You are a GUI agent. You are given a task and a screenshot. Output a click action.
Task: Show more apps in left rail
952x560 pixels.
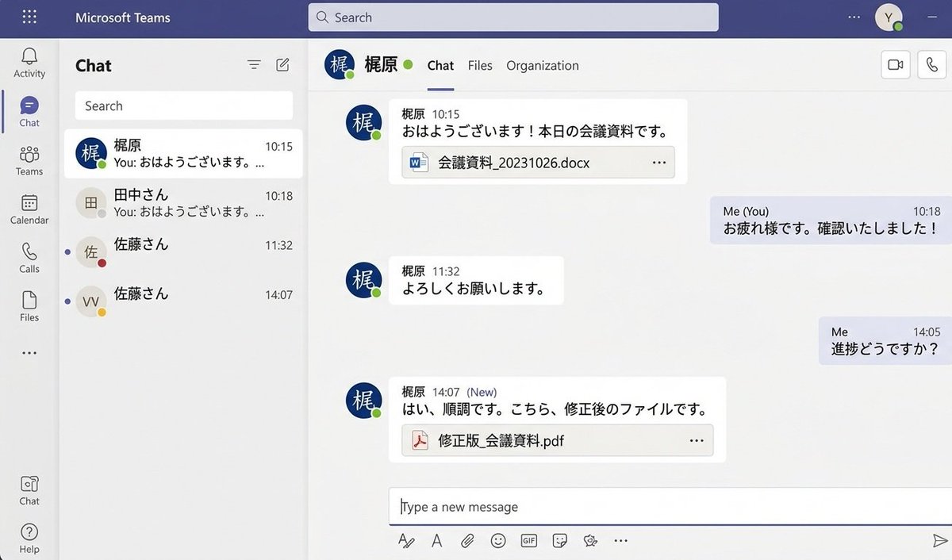click(29, 353)
